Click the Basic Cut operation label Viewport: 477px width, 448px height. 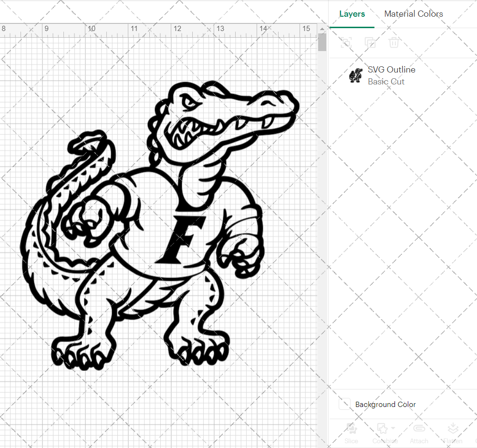pos(386,82)
